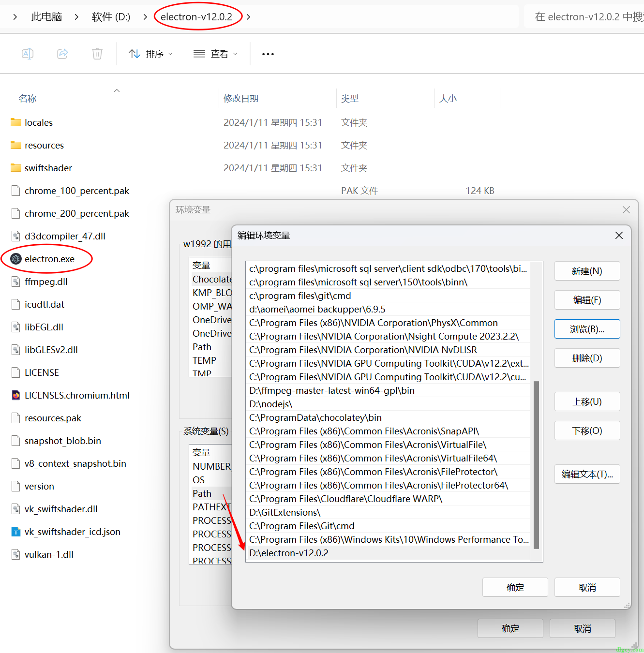Confirm with 确定 in 编辑环境变量 dialog

tap(515, 587)
